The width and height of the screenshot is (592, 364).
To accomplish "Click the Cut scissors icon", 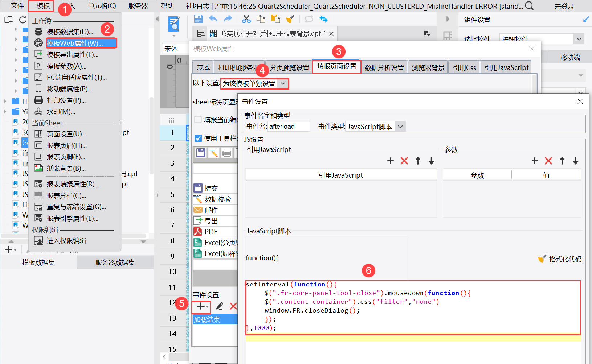I will pyautogui.click(x=246, y=19).
